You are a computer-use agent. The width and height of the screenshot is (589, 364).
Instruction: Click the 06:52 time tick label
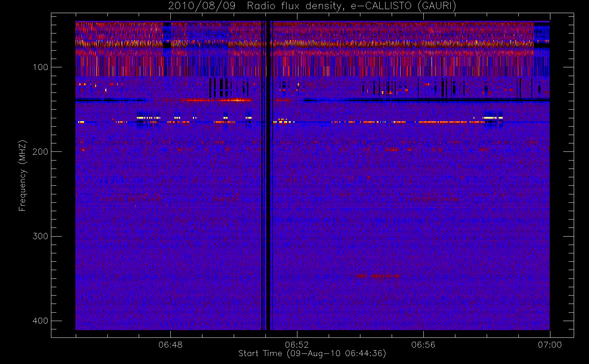tap(297, 345)
